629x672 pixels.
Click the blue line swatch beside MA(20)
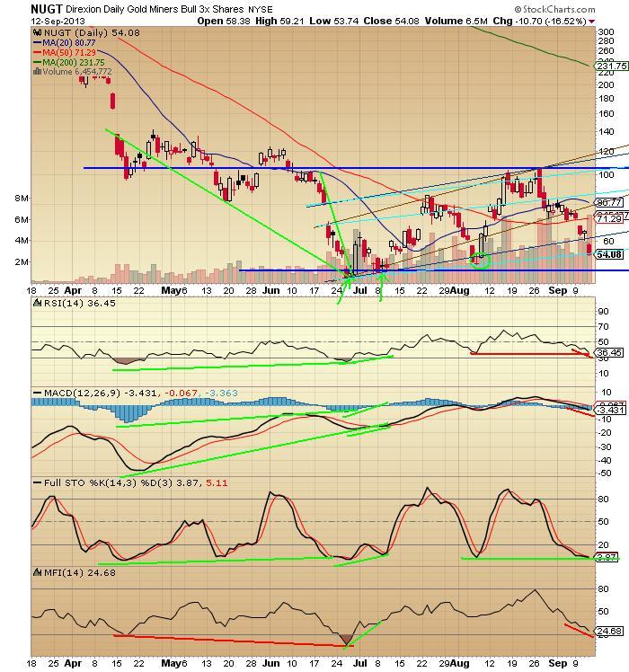coord(38,43)
